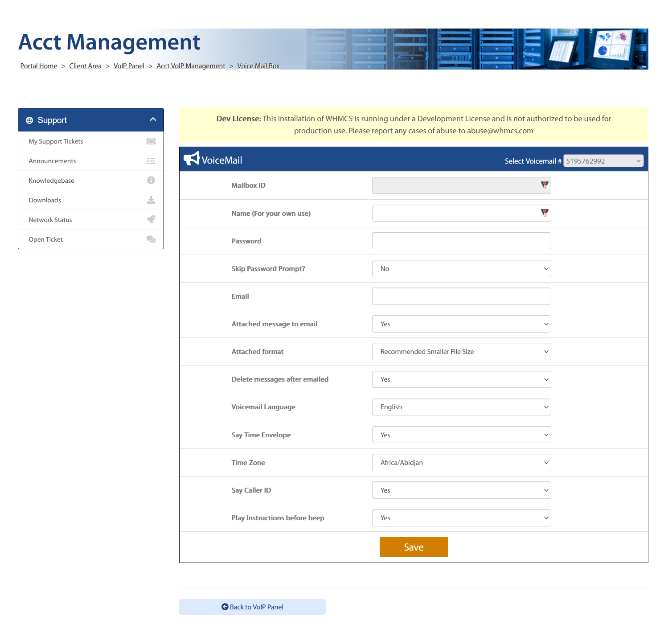
Task: Click the Email input field
Action: (461, 296)
